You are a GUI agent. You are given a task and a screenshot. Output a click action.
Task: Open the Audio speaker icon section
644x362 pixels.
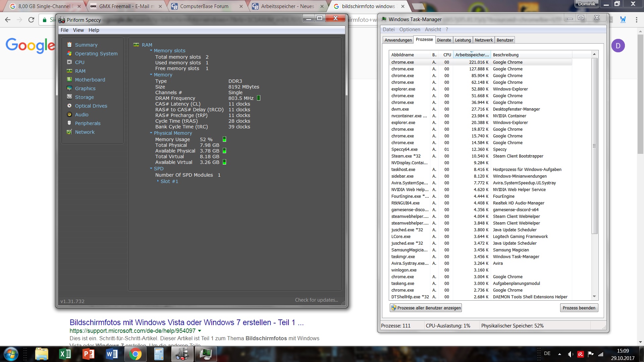pyautogui.click(x=69, y=114)
